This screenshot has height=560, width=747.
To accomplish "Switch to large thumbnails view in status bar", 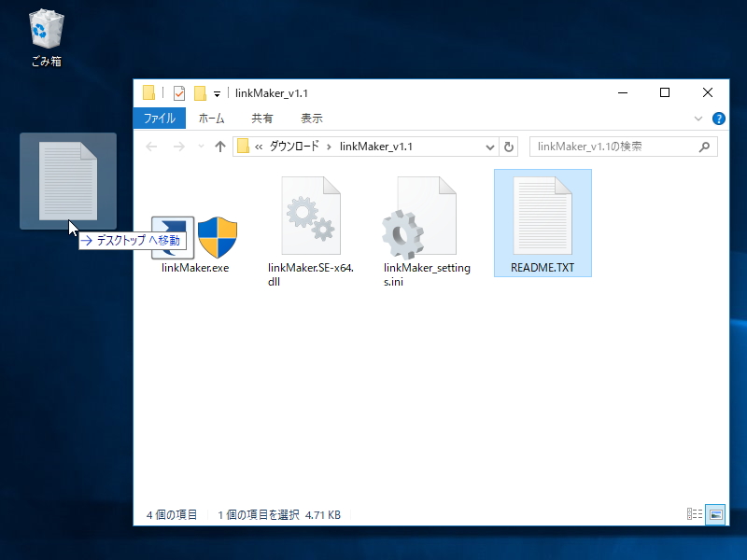I will [x=715, y=514].
